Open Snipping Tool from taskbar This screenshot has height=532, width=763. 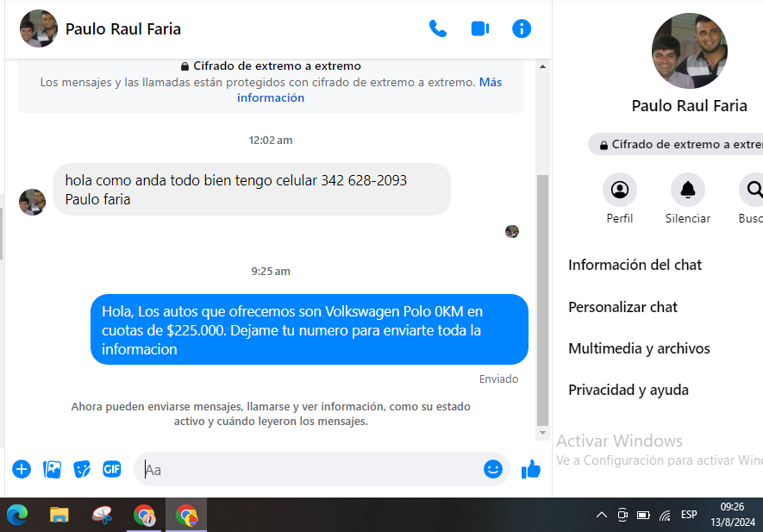[x=103, y=515]
